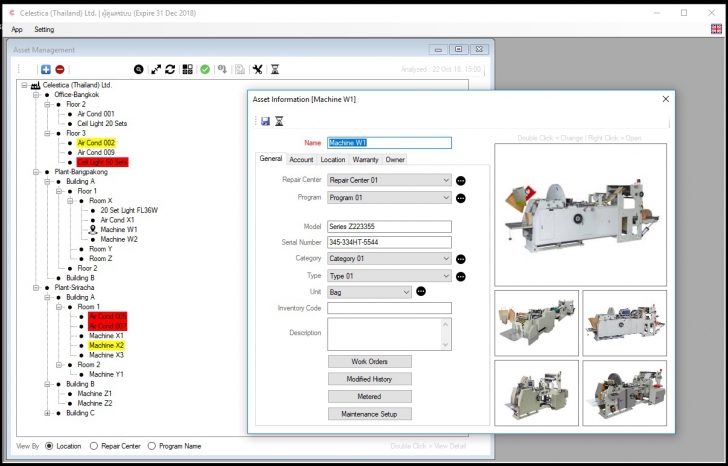The width and height of the screenshot is (728, 466).
Task: Open the Program 01 dropdown
Action: pyautogui.click(x=446, y=198)
